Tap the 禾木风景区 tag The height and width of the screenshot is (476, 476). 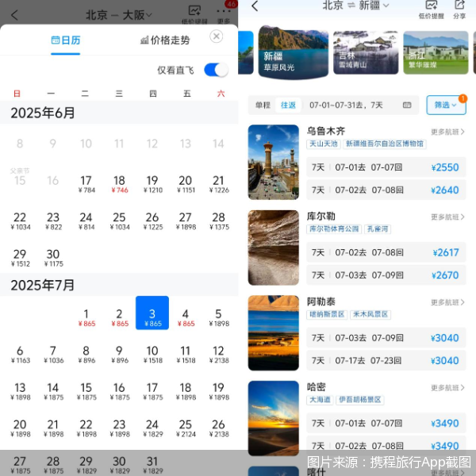pyautogui.click(x=370, y=314)
